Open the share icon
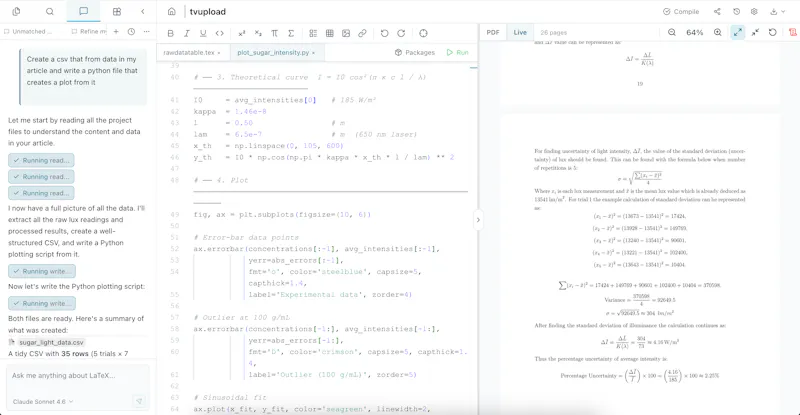This screenshot has width=800, height=415. [717, 11]
